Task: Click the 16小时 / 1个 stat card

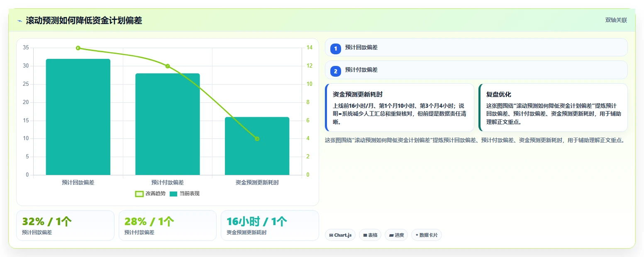Action: coord(270,225)
